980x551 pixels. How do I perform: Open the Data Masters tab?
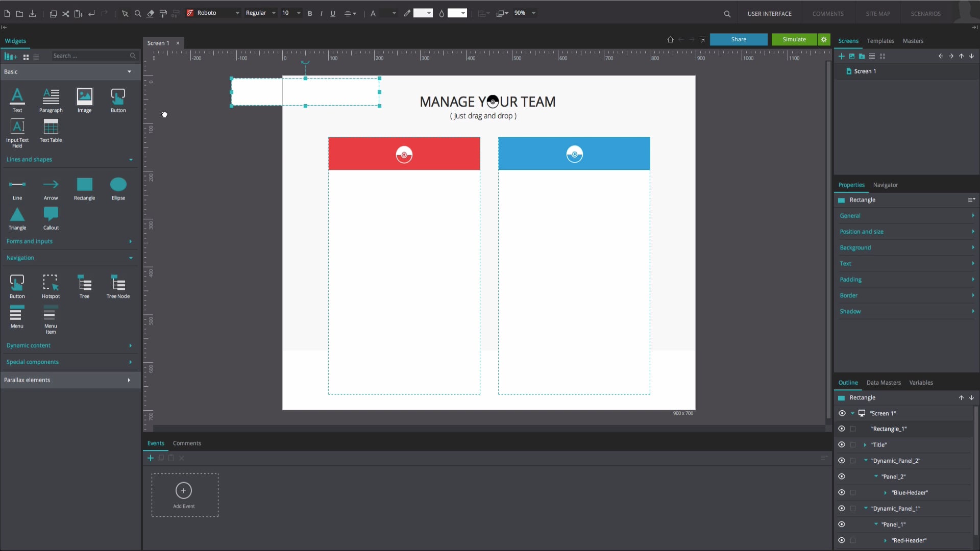[884, 382]
